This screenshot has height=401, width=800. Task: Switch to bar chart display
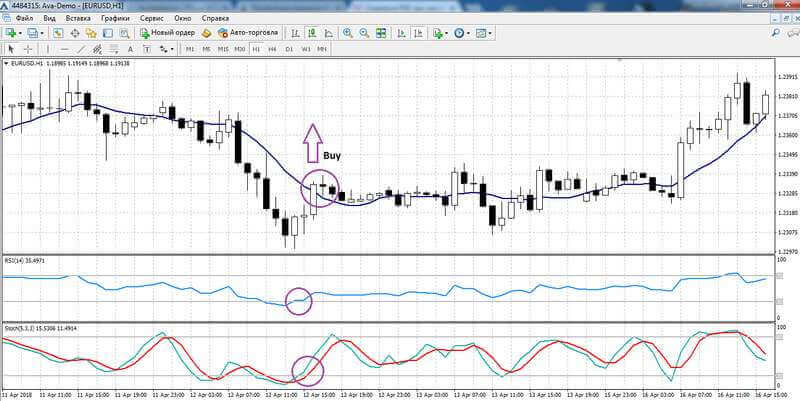295,33
